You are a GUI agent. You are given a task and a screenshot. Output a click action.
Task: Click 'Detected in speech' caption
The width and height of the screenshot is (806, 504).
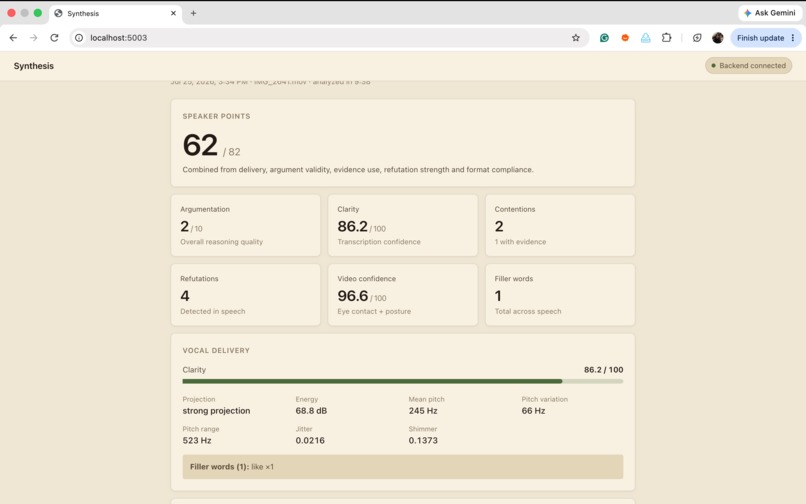[x=213, y=311]
